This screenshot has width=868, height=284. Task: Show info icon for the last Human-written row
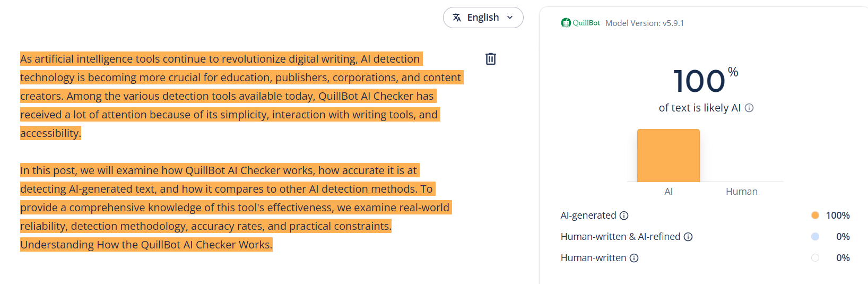tap(634, 258)
